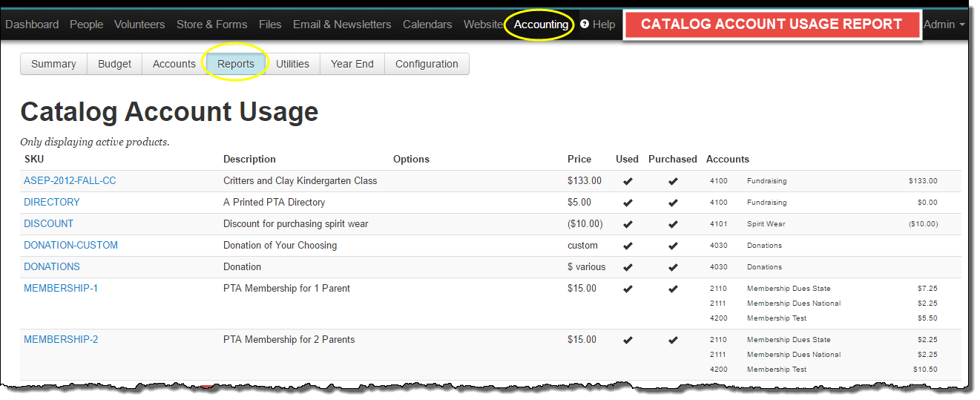Viewport: 980px width, 400px height.
Task: Click Used checkmark in DIRECTORY row
Action: pos(628,203)
